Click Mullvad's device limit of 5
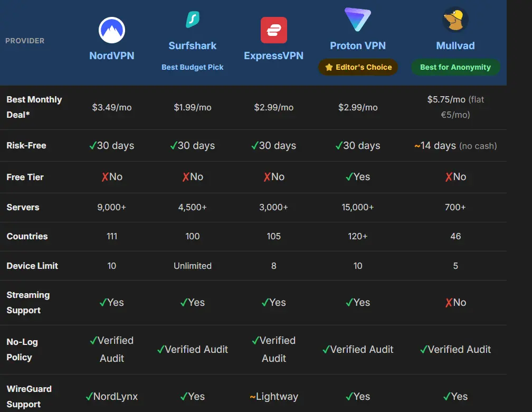The width and height of the screenshot is (532, 412). tap(455, 266)
